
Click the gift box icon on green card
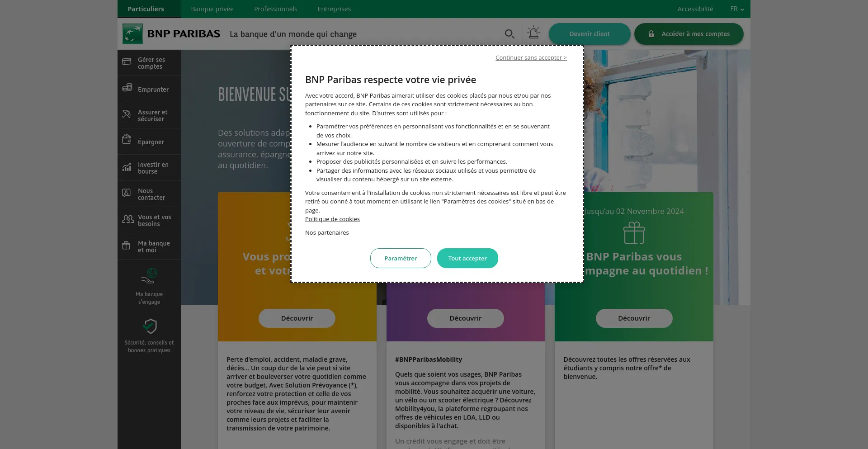634,233
